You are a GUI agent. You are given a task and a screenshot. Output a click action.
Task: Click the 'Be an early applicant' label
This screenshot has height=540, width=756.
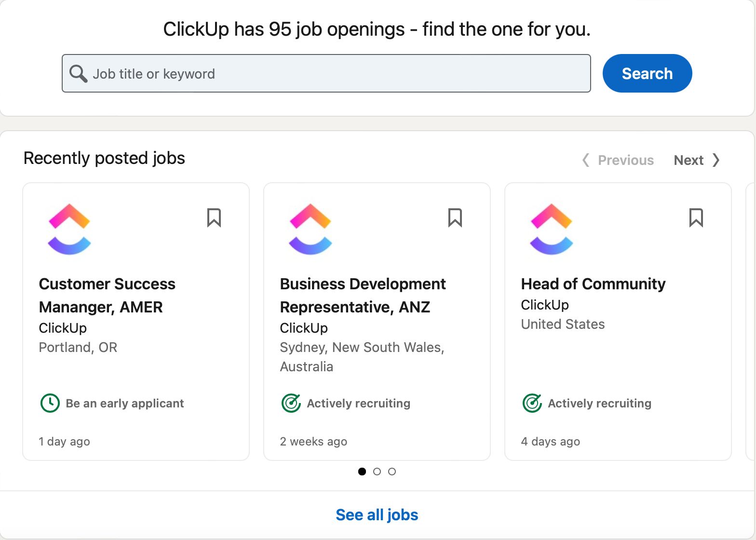125,404
